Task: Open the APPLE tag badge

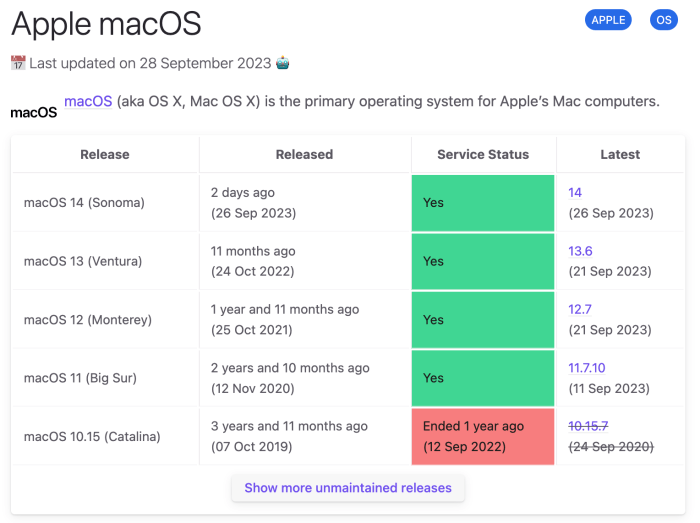Action: point(608,20)
